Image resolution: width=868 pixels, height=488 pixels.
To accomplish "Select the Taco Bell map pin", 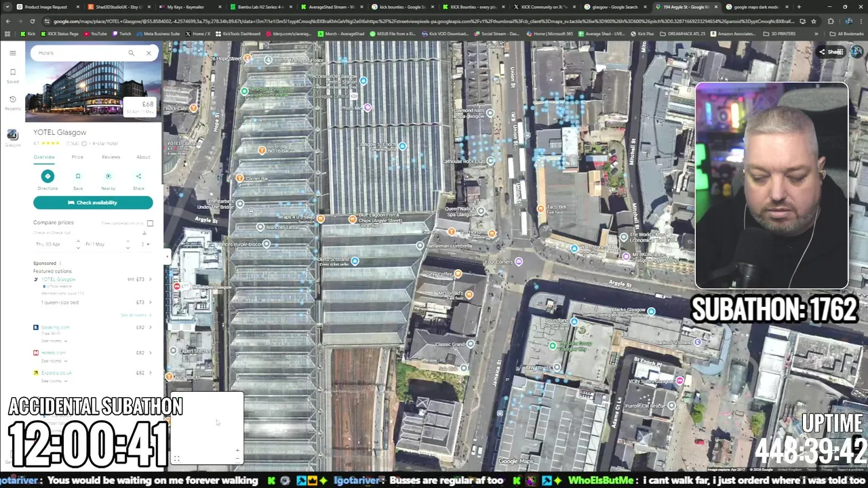I will click(x=540, y=208).
